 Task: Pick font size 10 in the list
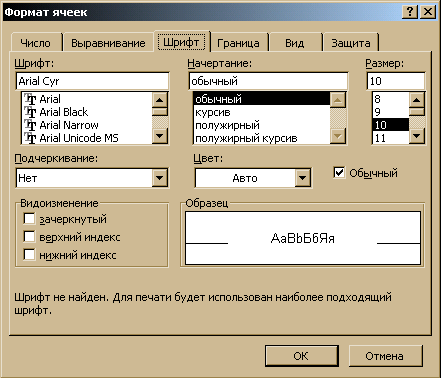coord(390,125)
